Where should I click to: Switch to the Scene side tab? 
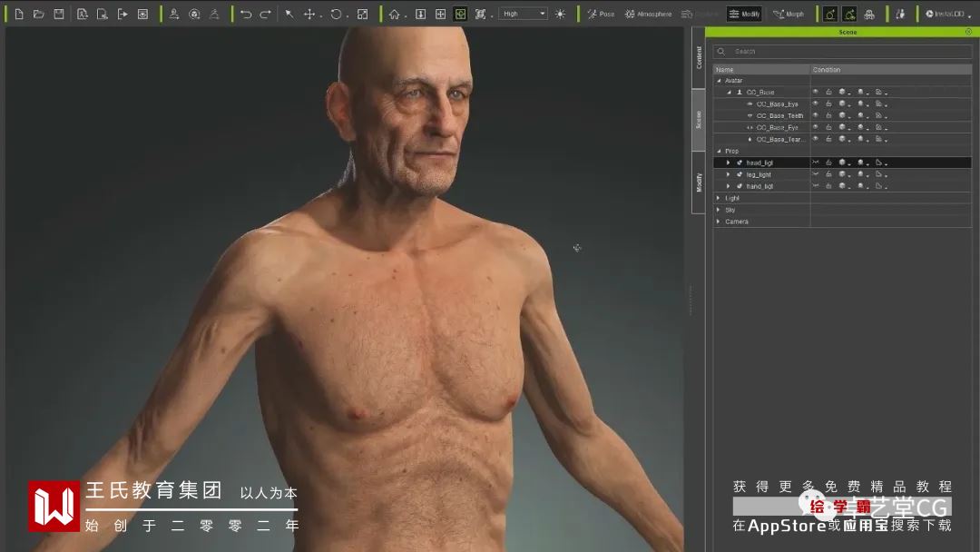699,120
